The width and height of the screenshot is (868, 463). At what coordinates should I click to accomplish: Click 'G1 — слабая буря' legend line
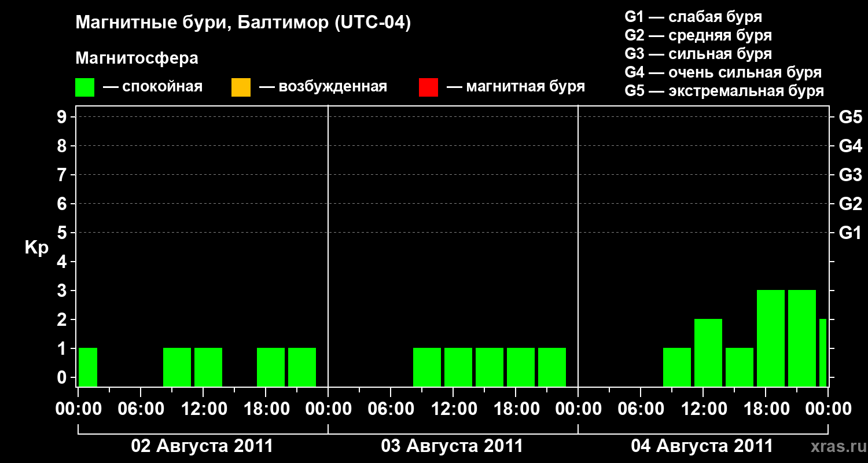(x=693, y=17)
